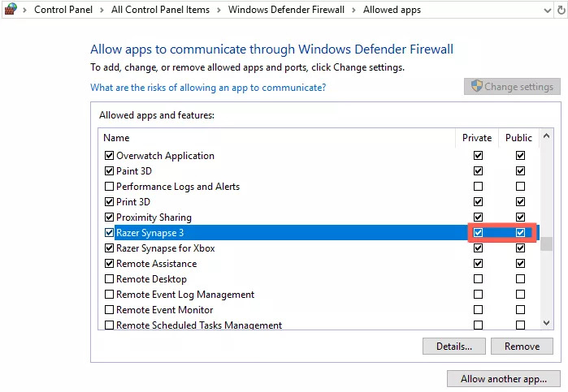Click the Private column header
Screen dimensions: 568x392
point(477,138)
